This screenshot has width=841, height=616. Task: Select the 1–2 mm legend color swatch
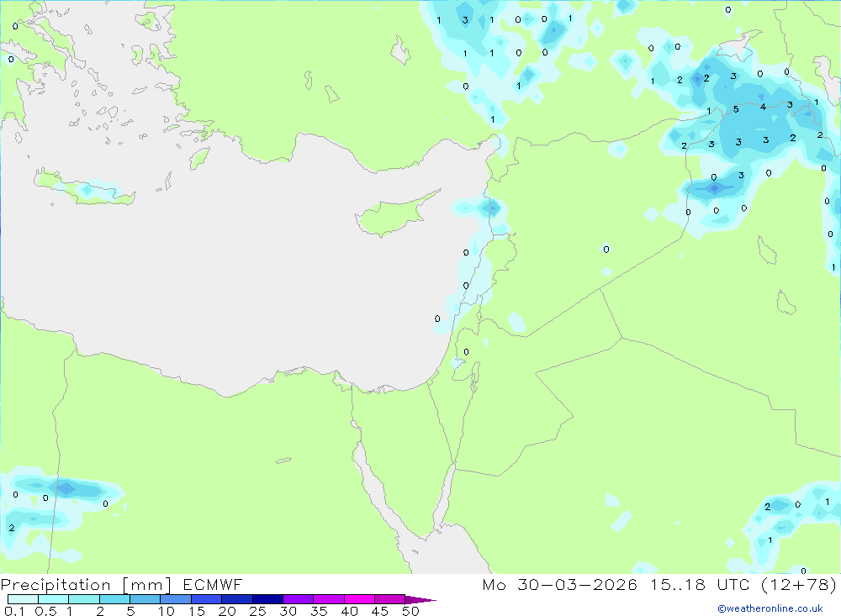84,599
